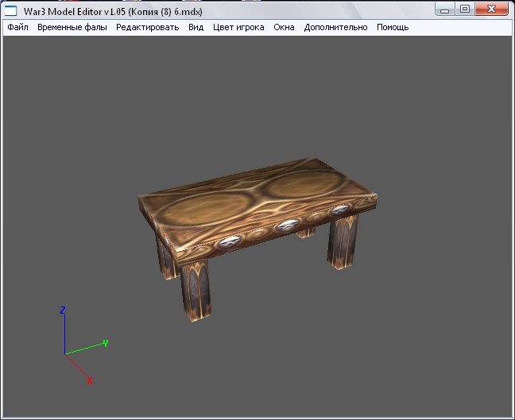Click the blue Z axis label
This screenshot has height=420, width=515.
(x=63, y=310)
